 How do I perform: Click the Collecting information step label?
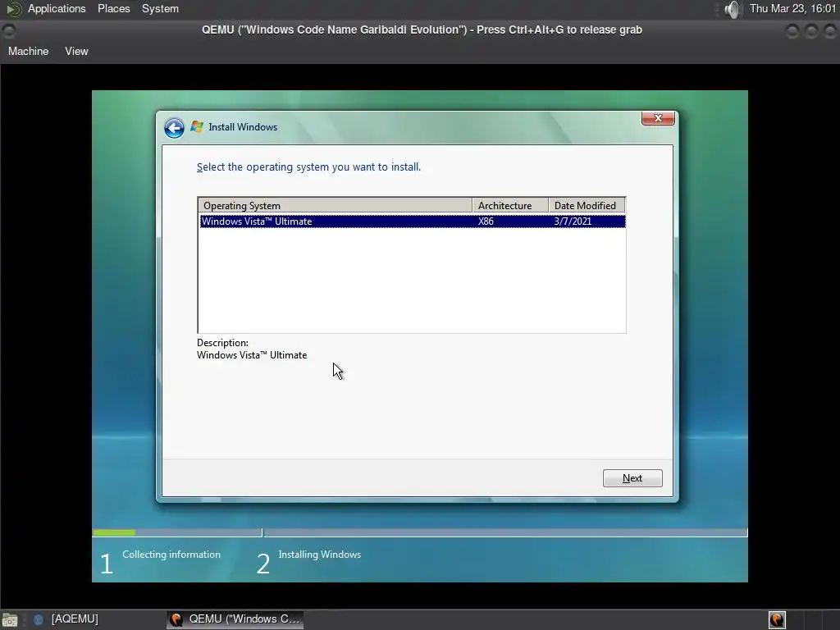(x=171, y=555)
